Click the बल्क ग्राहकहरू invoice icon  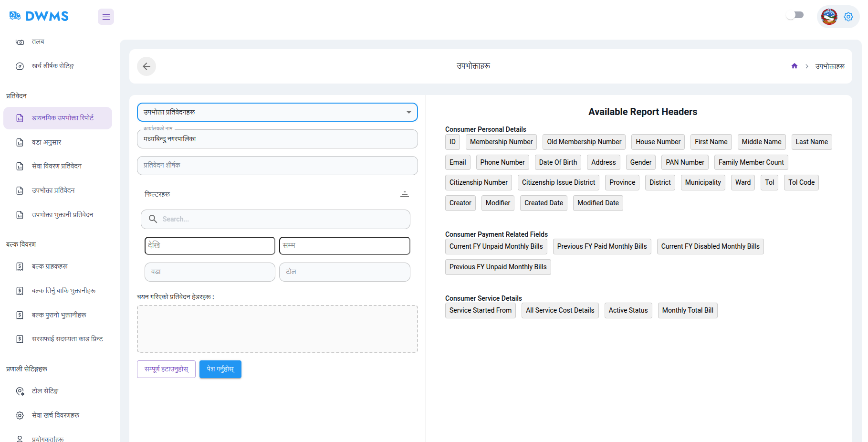[20, 266]
